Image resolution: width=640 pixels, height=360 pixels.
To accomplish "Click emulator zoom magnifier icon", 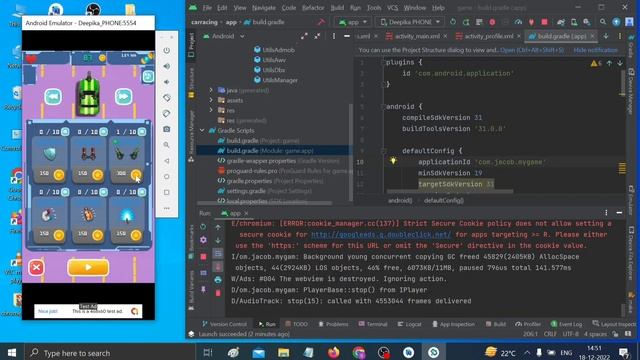I will click(167, 145).
